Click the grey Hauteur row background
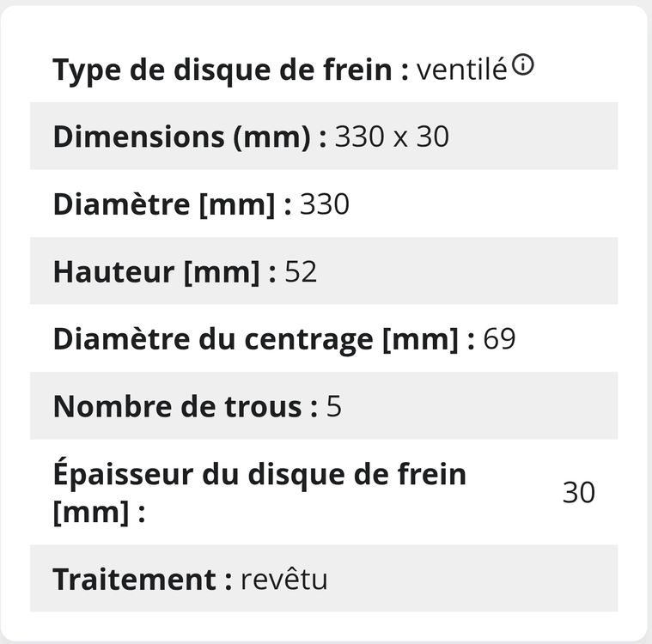This screenshot has height=644, width=652. click(324, 271)
